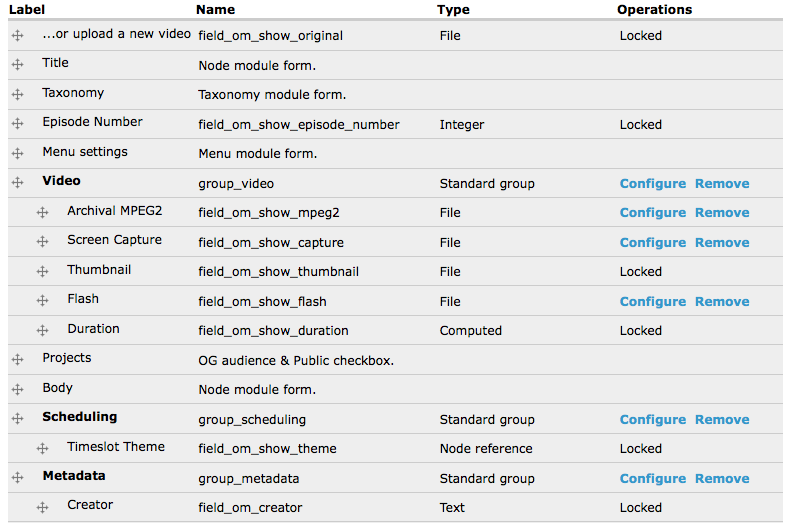Remove the Metadata group
This screenshot has width=797, height=523.
pos(721,479)
